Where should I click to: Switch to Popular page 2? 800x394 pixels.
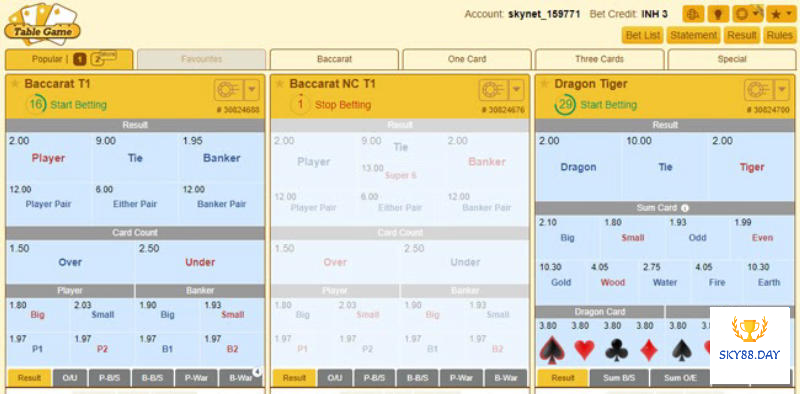98,59
